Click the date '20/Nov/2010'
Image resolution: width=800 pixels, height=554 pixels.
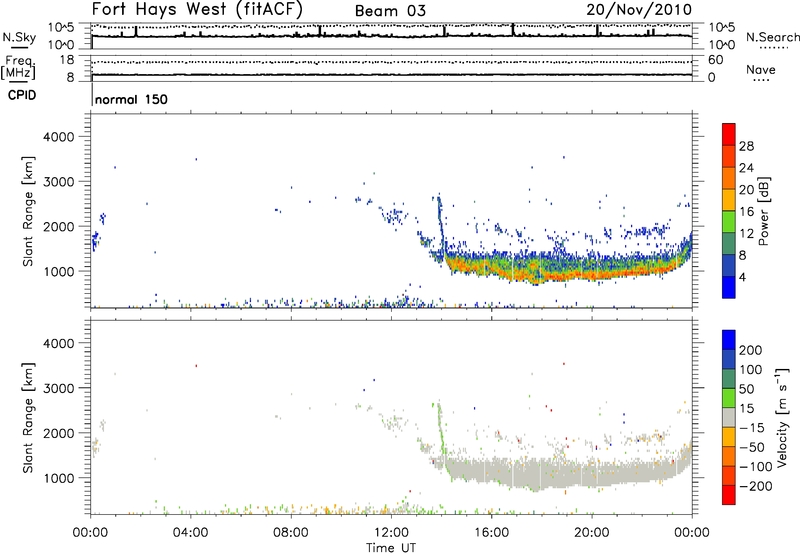tap(639, 10)
